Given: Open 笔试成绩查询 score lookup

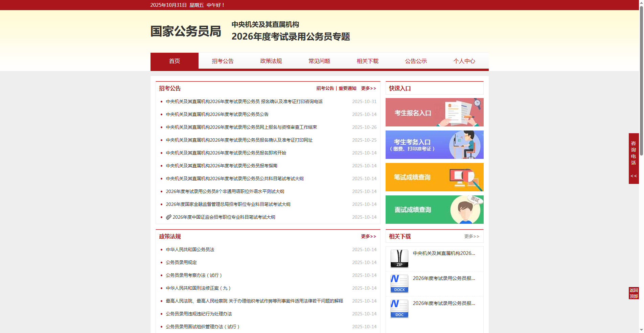Looking at the screenshot, I should [434, 177].
